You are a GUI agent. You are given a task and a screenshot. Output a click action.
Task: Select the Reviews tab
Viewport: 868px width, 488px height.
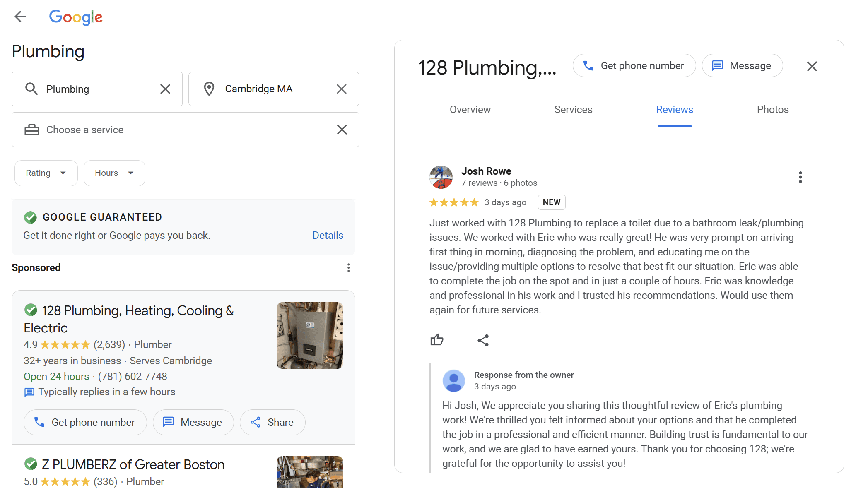click(675, 110)
